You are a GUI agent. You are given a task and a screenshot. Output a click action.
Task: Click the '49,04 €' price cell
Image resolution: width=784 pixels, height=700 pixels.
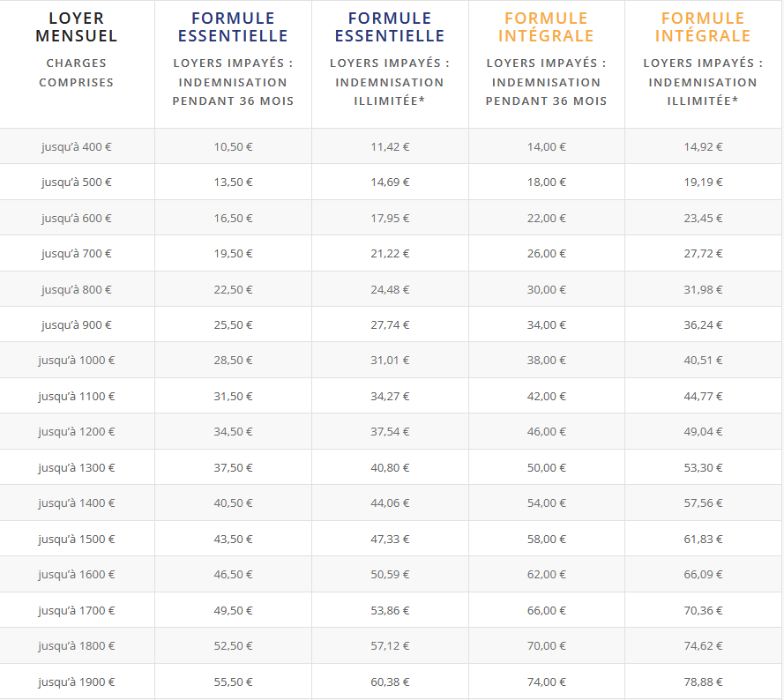coord(703,432)
